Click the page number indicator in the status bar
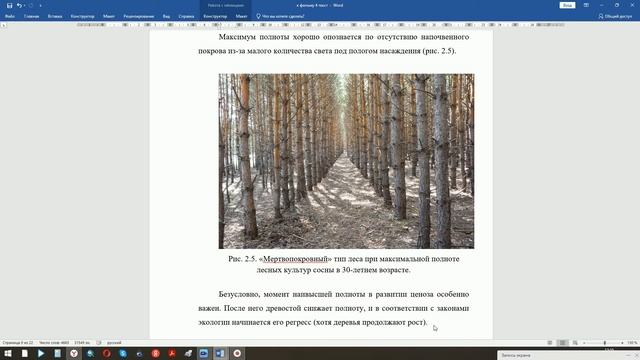The width and height of the screenshot is (640, 360). coord(18,343)
